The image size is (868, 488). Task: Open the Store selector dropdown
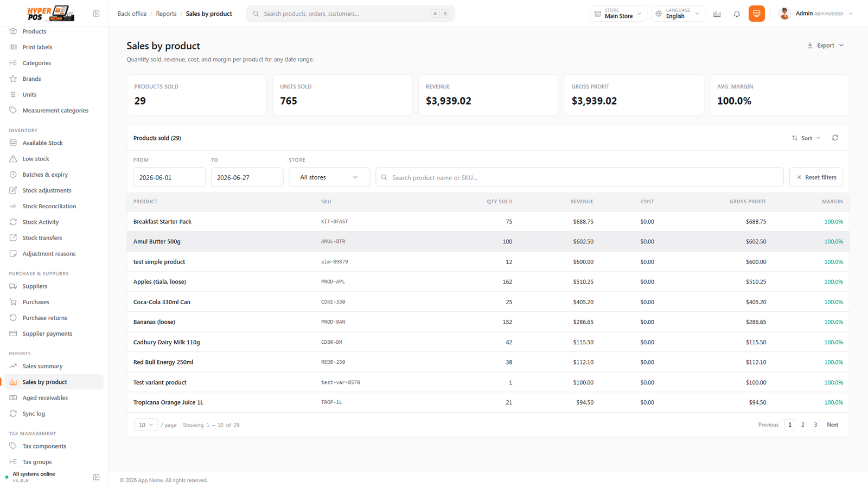pyautogui.click(x=618, y=14)
